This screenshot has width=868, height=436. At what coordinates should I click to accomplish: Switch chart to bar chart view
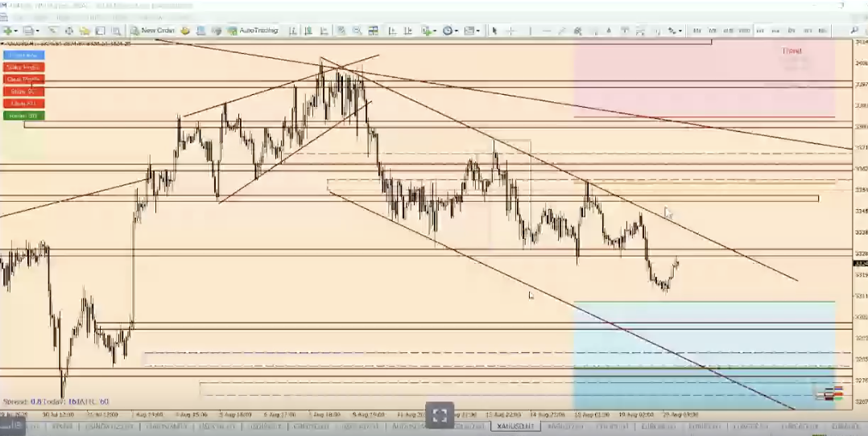[x=293, y=31]
